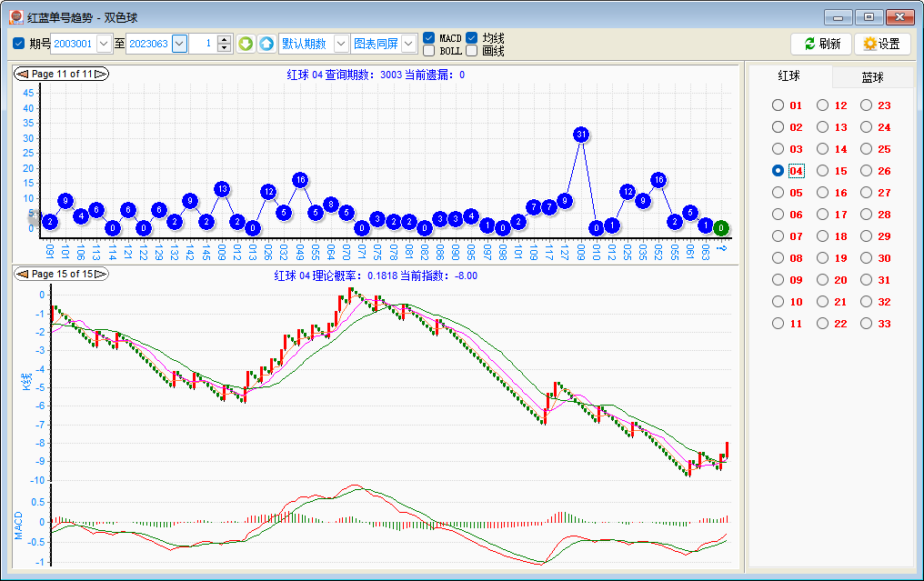The height and width of the screenshot is (581, 924).
Task: Select red ball 11 radio
Action: click(x=778, y=323)
